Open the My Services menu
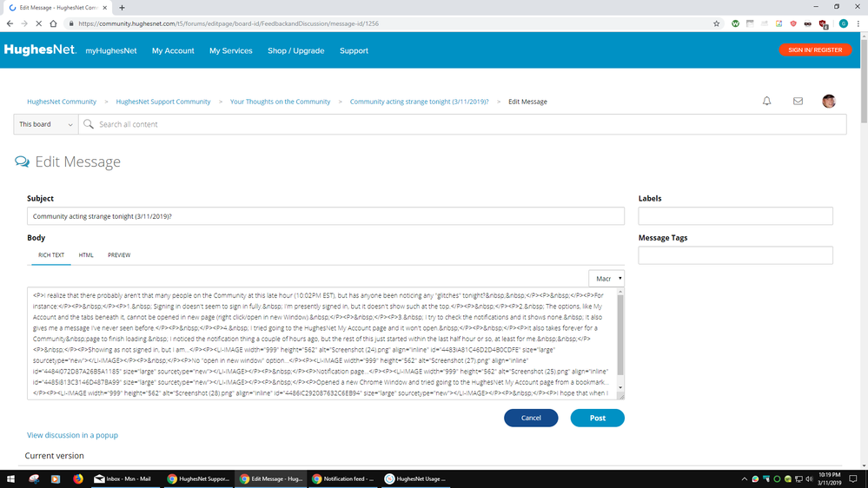 230,50
